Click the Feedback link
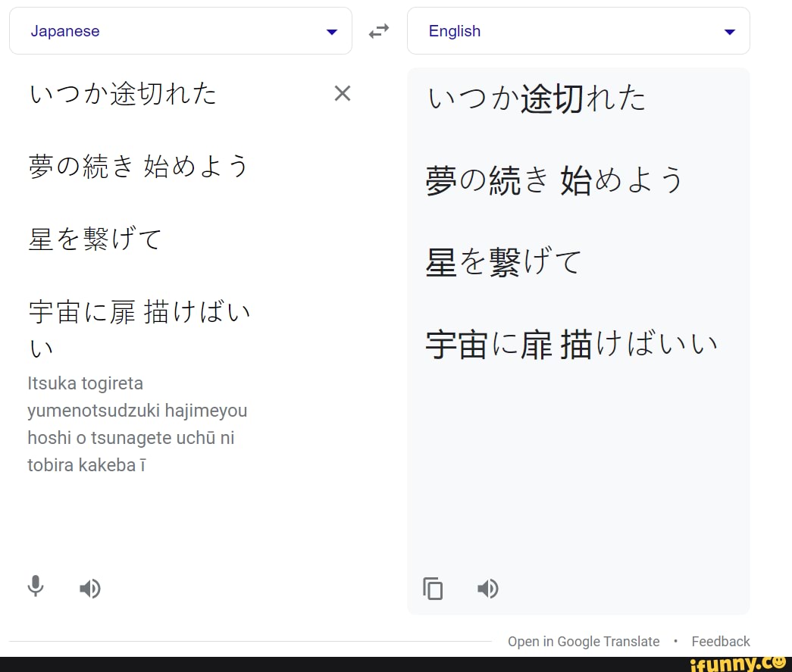Image resolution: width=792 pixels, height=672 pixels. coord(720,642)
